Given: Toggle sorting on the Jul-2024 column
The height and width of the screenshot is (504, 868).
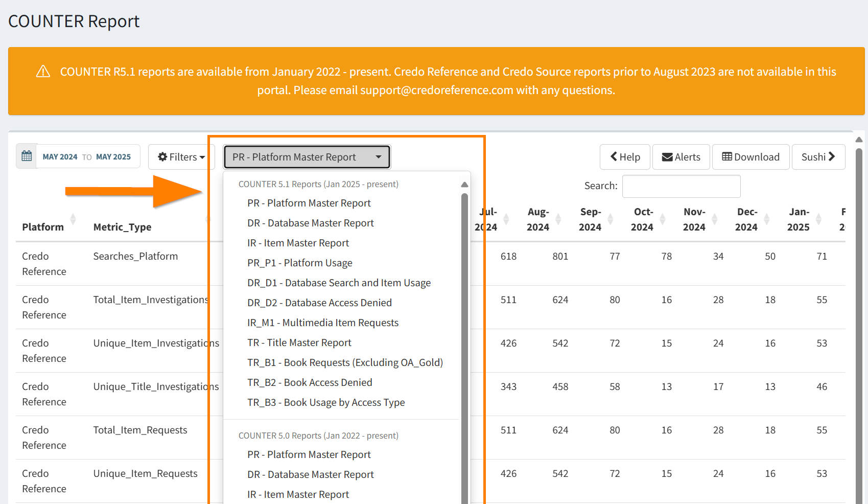Looking at the screenshot, I should pyautogui.click(x=505, y=220).
